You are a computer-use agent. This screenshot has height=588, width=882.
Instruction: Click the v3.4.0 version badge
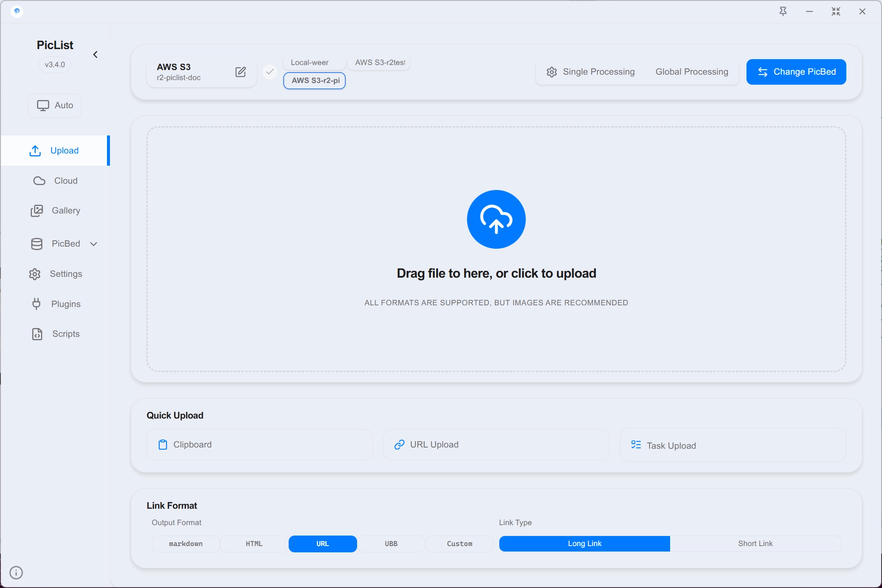[55, 65]
